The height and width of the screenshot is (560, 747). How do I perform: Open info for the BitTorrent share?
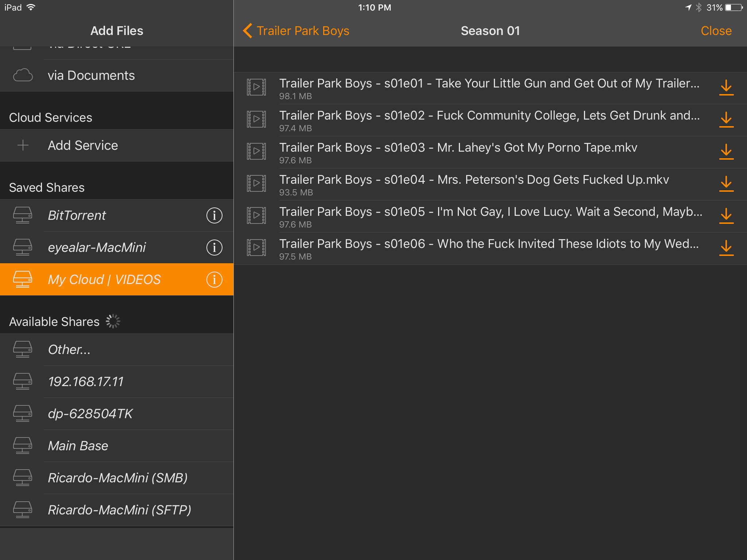coord(214,215)
